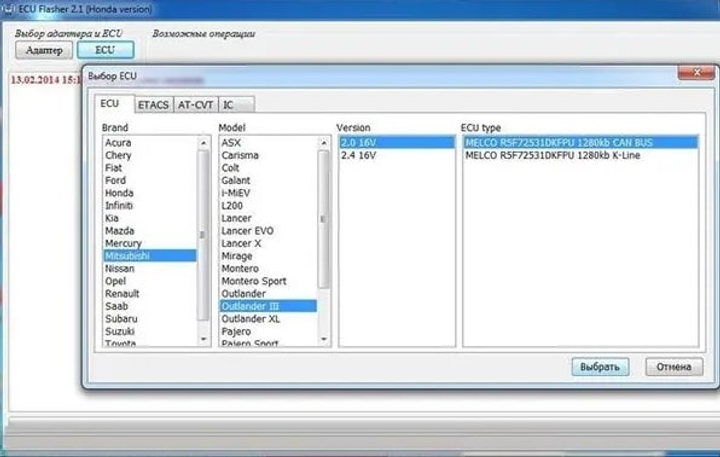Select Carisma model

click(268, 155)
